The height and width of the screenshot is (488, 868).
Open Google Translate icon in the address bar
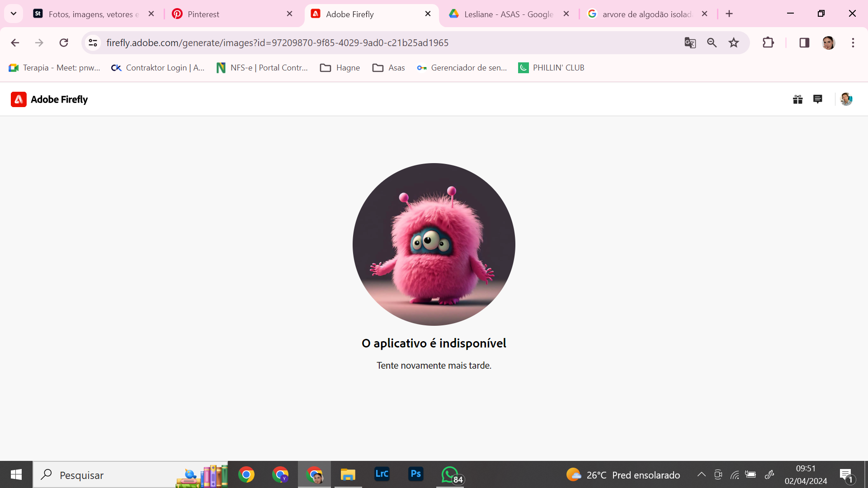click(x=690, y=42)
